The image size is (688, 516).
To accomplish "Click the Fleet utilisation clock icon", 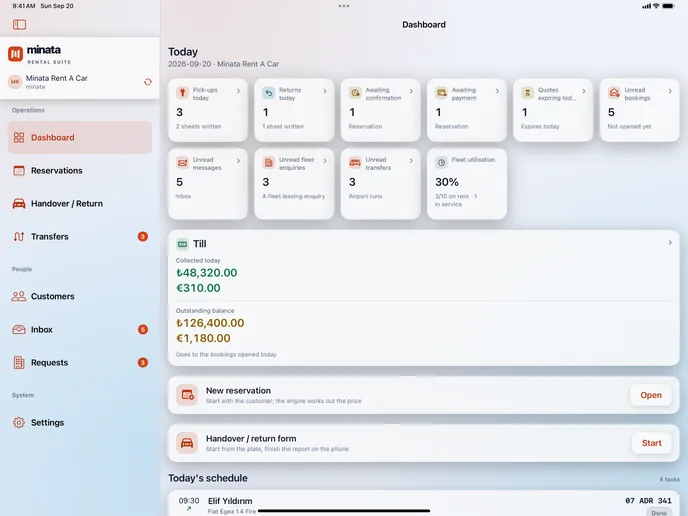I will [x=441, y=163].
